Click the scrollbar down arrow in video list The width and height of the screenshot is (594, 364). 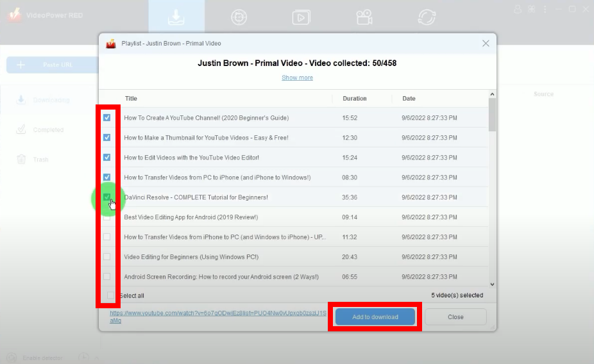coord(492,284)
